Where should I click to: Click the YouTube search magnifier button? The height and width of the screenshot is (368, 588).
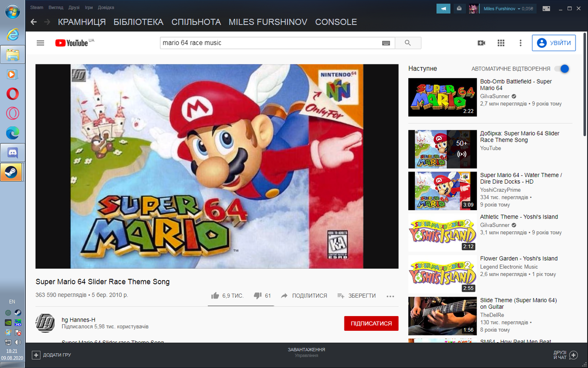pos(408,43)
